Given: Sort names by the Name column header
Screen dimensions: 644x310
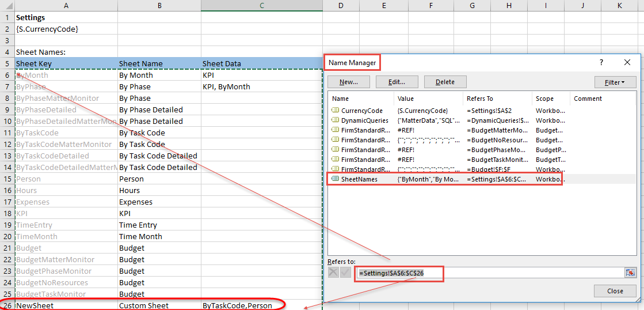Looking at the screenshot, I should [360, 99].
